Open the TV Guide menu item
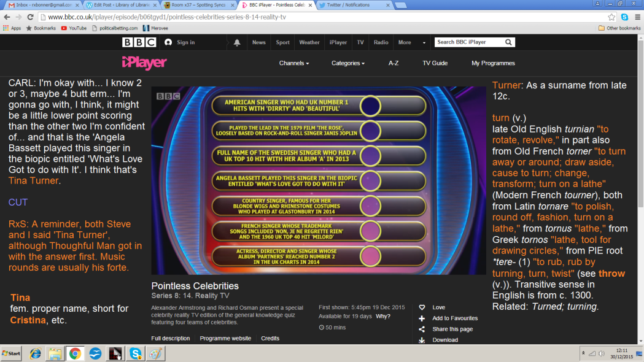This screenshot has height=362, width=644. click(435, 63)
